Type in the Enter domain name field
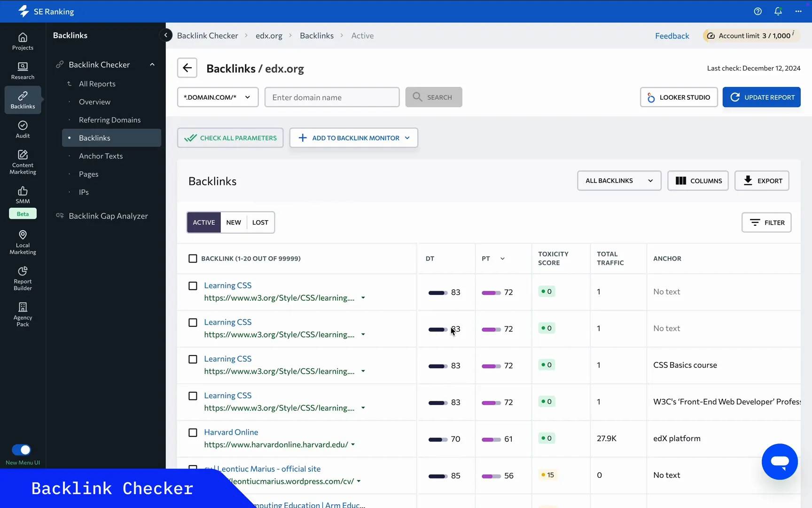The height and width of the screenshot is (508, 812). (332, 97)
